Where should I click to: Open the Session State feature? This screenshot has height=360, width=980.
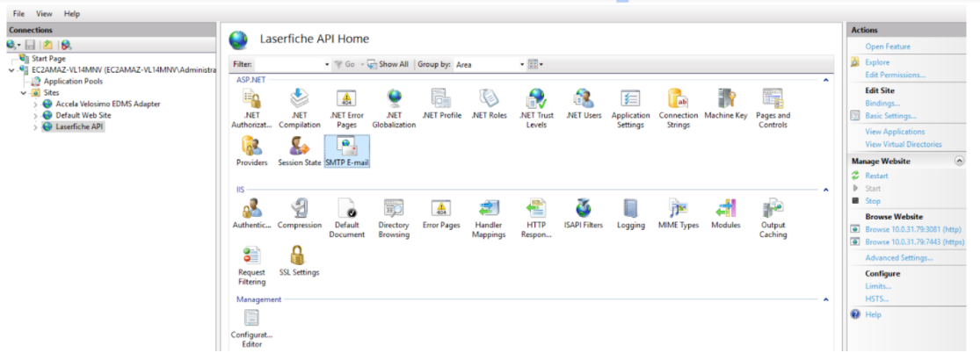tap(300, 152)
